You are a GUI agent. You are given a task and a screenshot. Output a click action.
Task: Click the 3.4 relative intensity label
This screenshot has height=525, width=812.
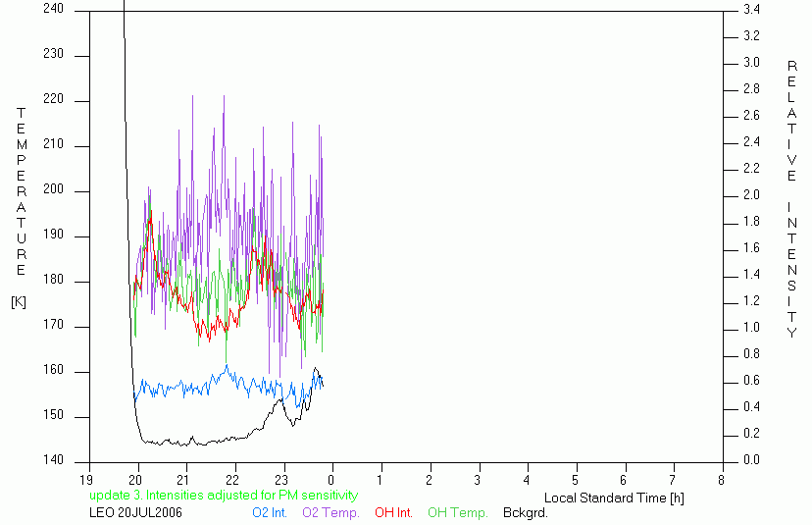pos(751,10)
